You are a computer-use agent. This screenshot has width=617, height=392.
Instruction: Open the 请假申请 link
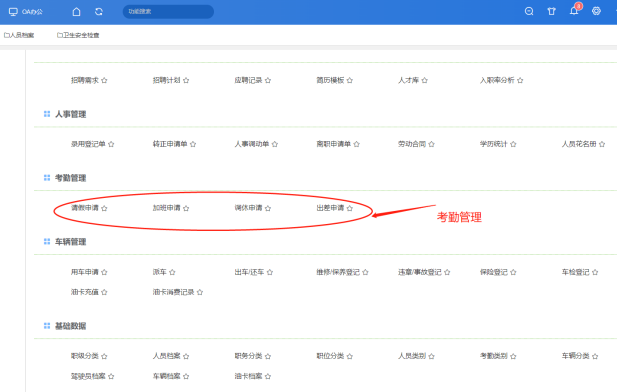point(85,208)
